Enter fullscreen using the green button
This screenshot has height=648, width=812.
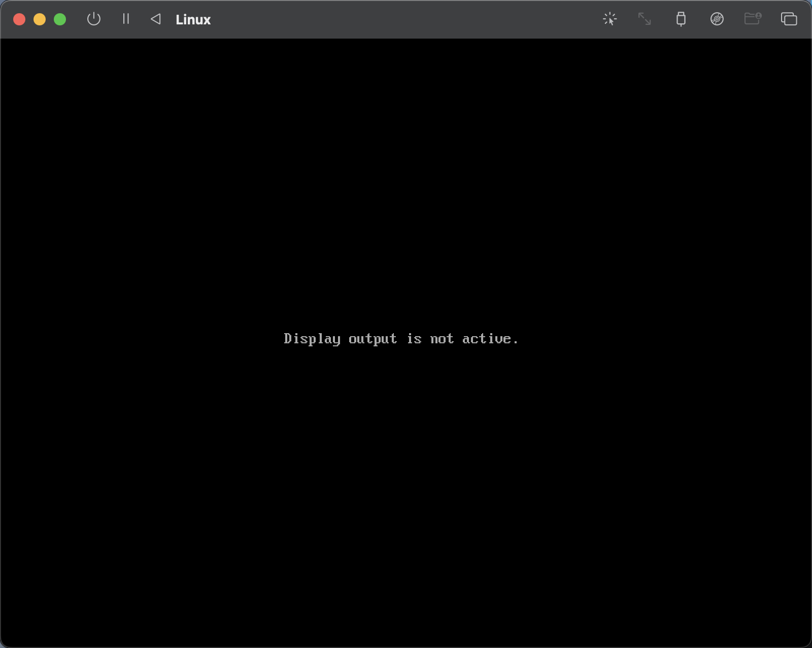coord(60,19)
